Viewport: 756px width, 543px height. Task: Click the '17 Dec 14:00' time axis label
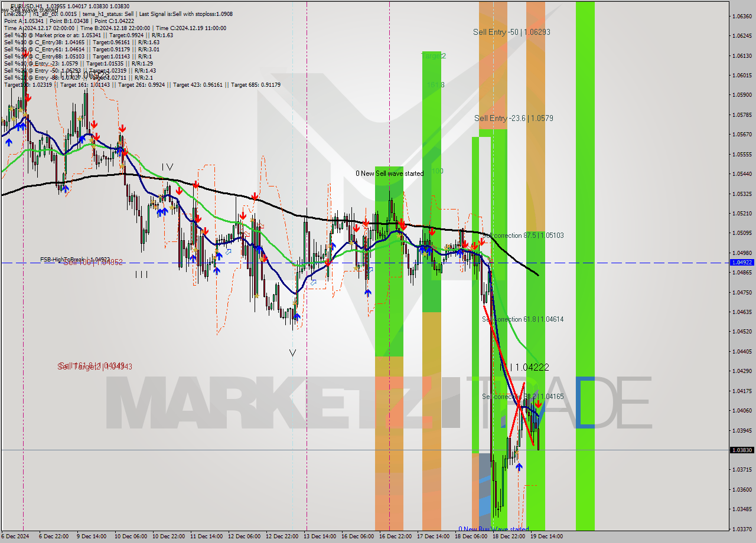coord(433,537)
